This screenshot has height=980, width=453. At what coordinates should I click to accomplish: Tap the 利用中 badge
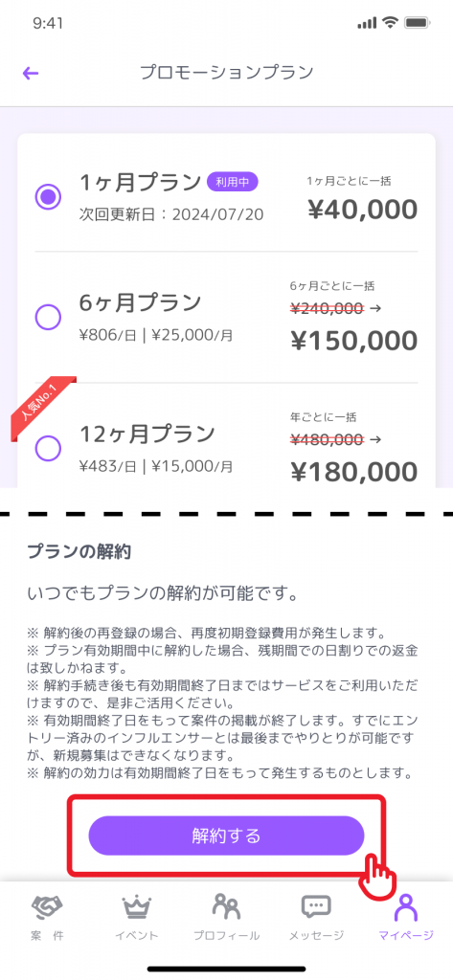pyautogui.click(x=233, y=183)
